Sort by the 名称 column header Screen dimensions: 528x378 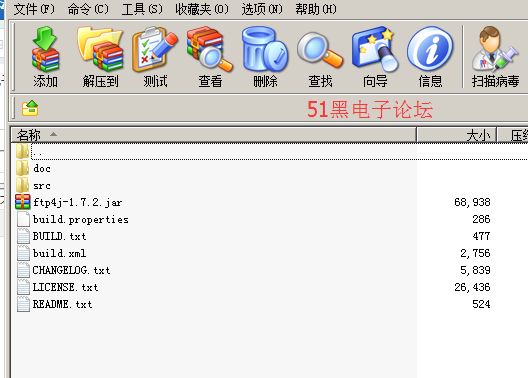coord(213,135)
